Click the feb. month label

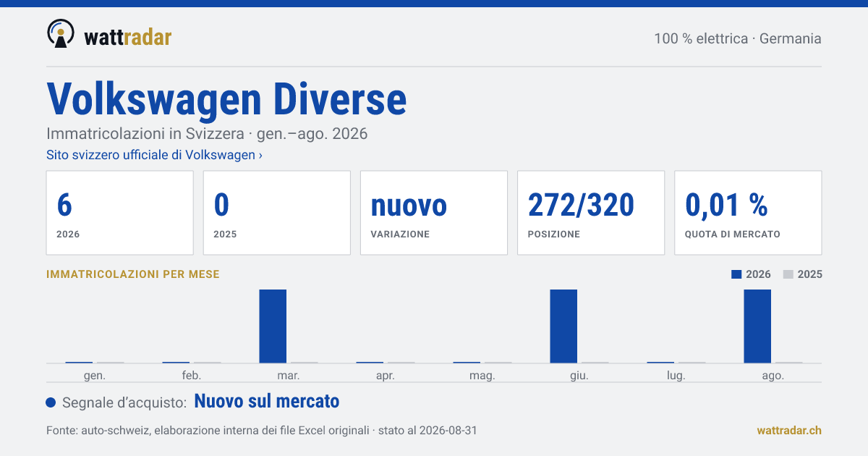192,376
